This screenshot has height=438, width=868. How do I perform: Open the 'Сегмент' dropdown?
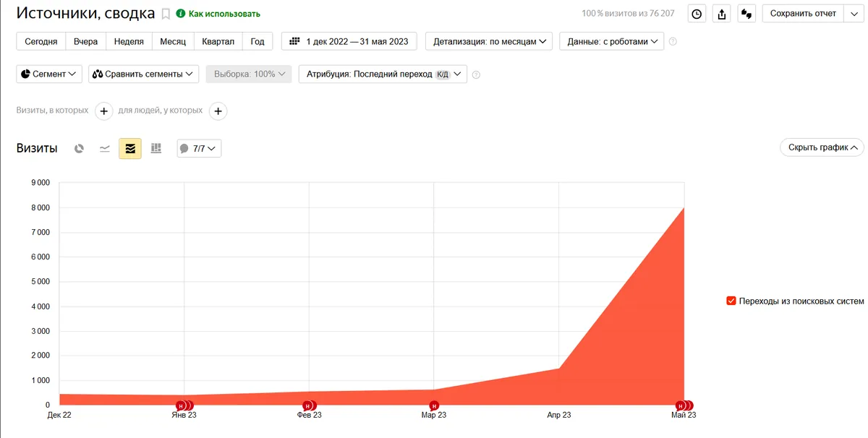coord(48,74)
